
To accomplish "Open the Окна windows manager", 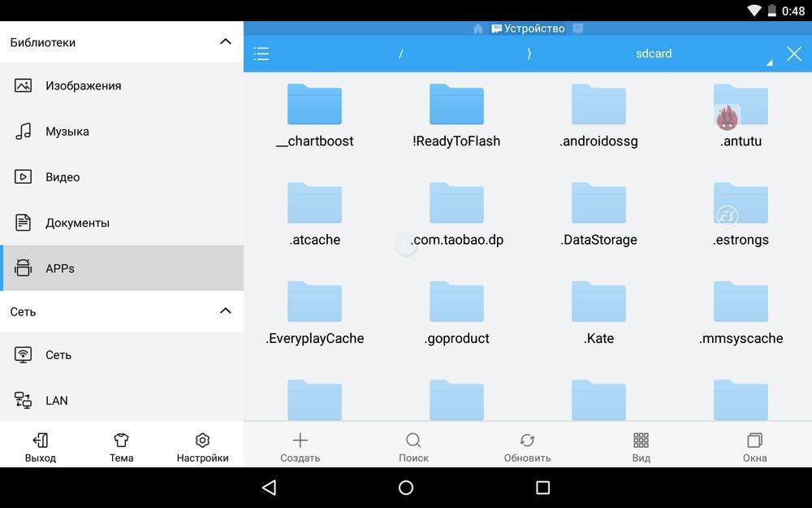I will [x=754, y=448].
